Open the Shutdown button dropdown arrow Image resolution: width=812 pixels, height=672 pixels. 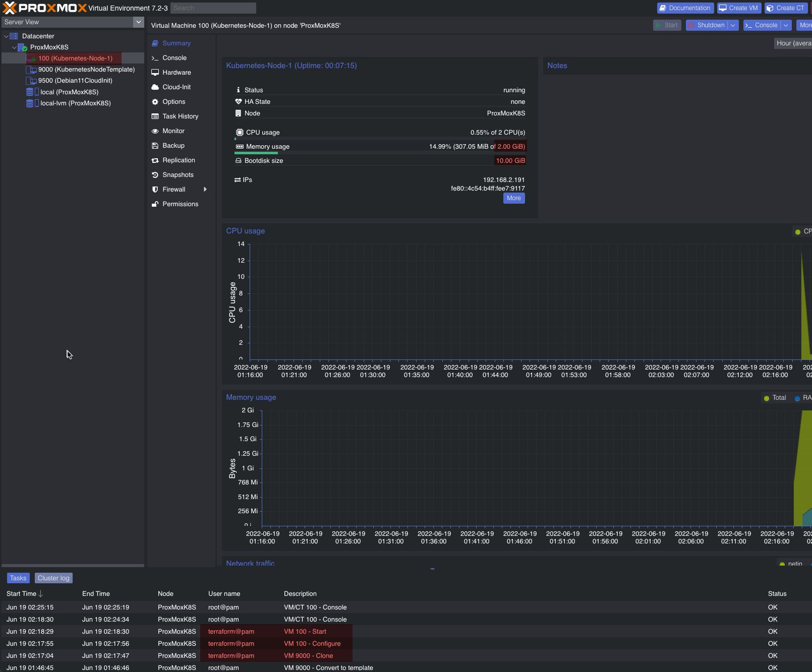coord(733,25)
